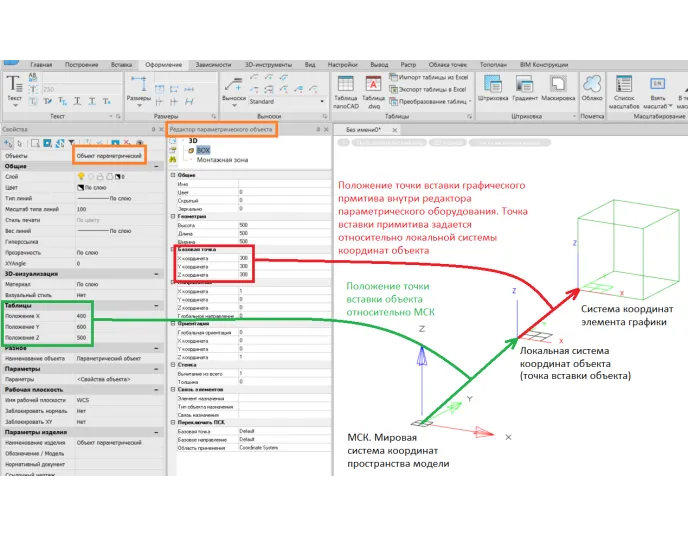The width and height of the screenshot is (688, 537).
Task: Click the Маскировка wipeout icon
Action: (558, 83)
